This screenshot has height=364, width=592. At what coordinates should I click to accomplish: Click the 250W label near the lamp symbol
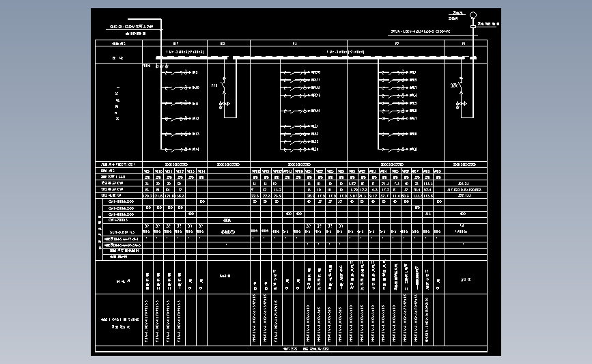pos(453,18)
